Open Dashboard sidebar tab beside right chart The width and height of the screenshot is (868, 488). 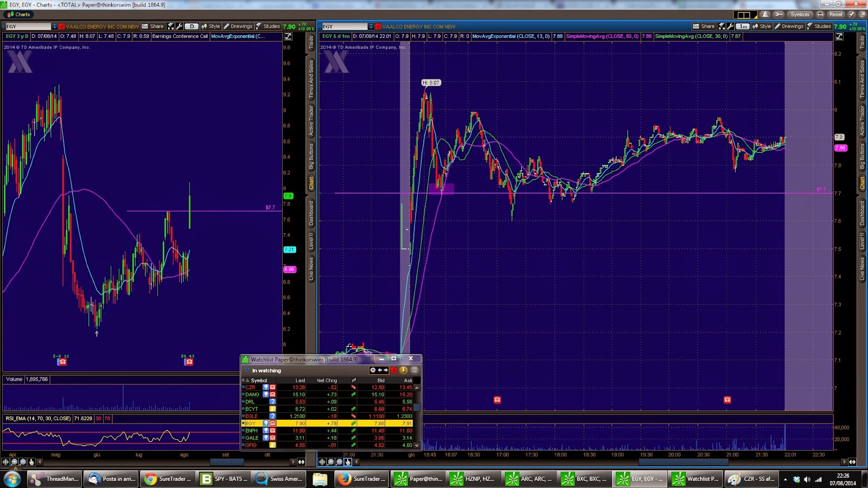[862, 213]
